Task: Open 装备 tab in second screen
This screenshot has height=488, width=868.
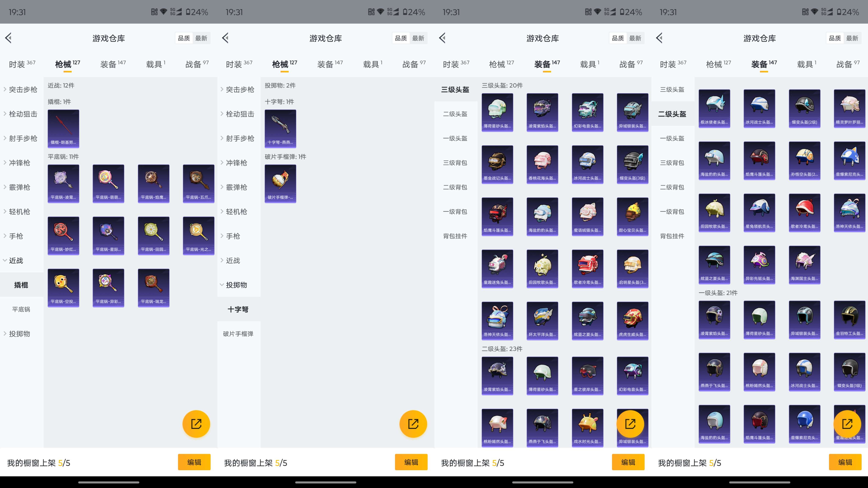Action: [x=330, y=64]
